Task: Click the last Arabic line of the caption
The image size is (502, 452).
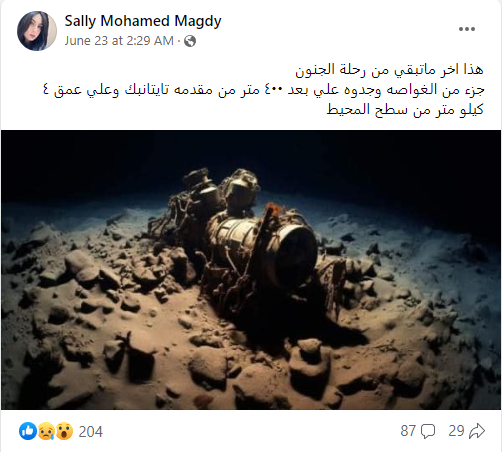Action: [x=405, y=110]
